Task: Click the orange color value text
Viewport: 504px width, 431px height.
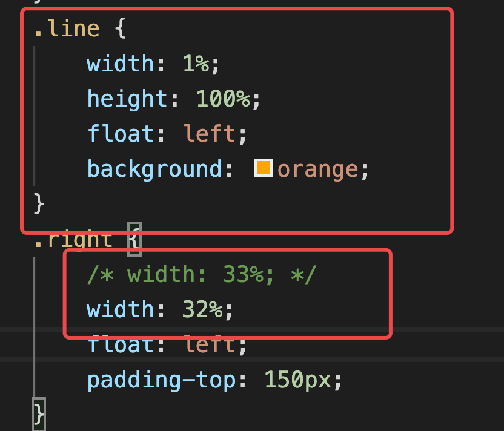Action: (x=319, y=168)
